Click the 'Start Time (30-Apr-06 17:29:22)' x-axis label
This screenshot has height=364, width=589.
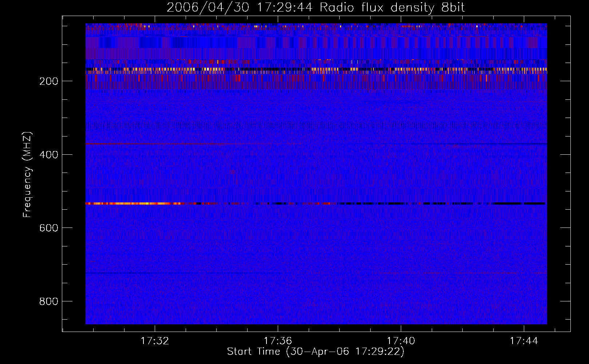[x=316, y=352]
